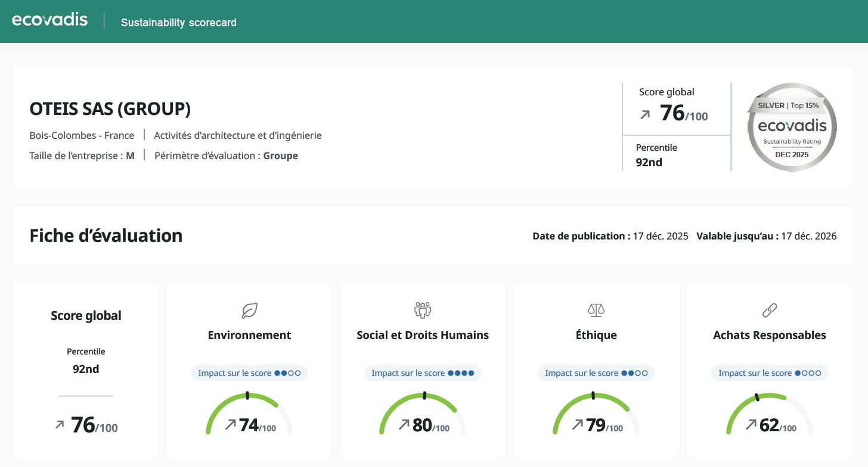Click Achats Responsables impact sur le score badge
Screen dimensions: 868x467
point(769,373)
